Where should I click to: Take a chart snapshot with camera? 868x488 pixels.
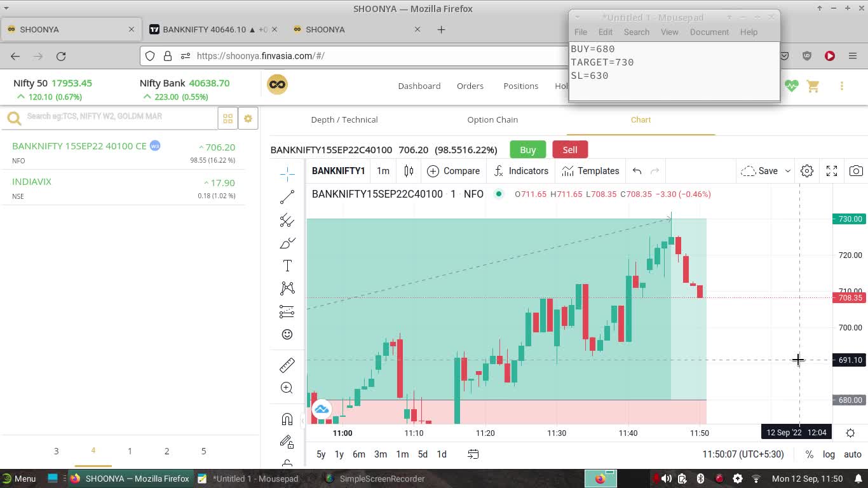coord(857,171)
